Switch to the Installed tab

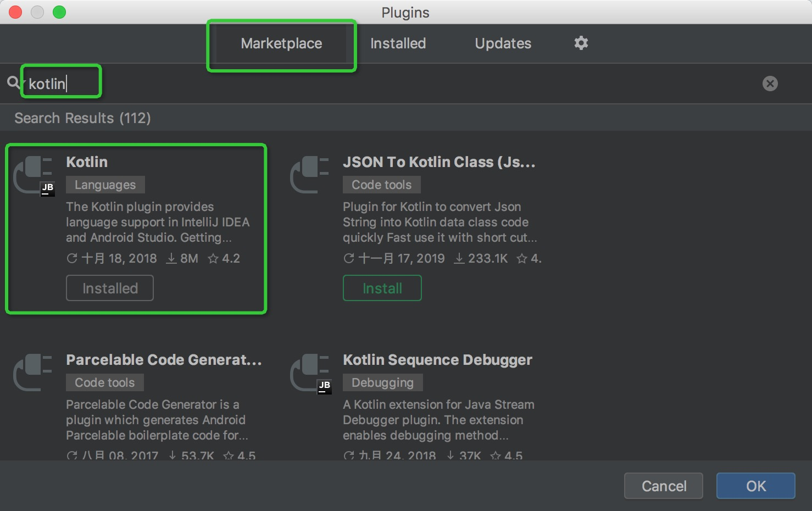[398, 43]
